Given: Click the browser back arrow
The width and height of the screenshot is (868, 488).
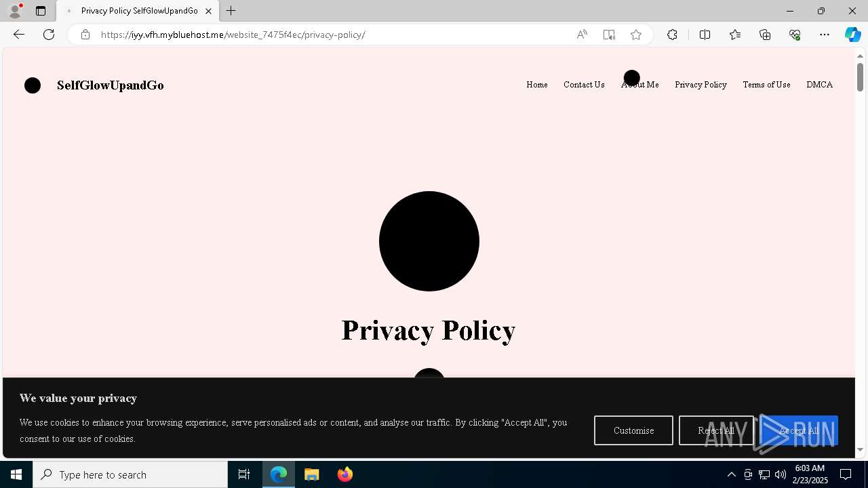Looking at the screenshot, I should point(19,35).
